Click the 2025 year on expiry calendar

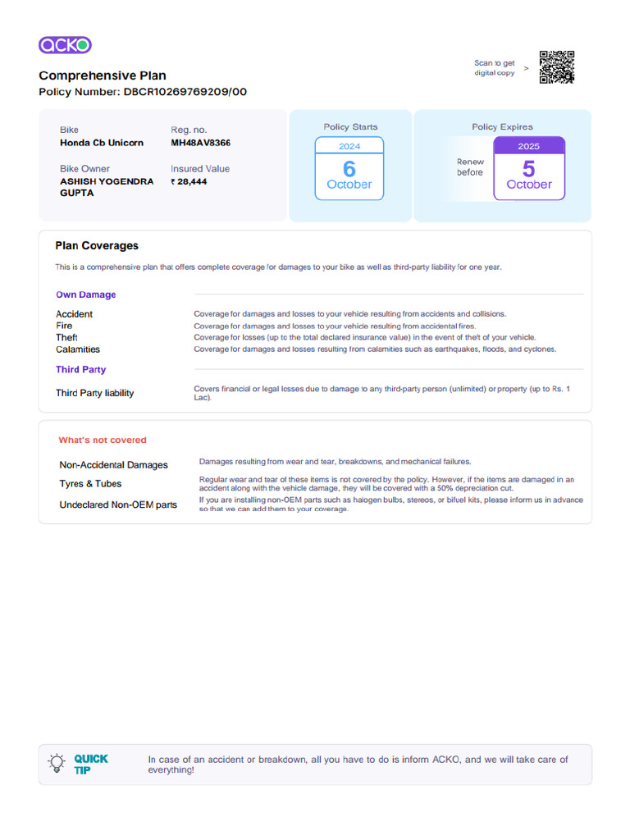[529, 146]
